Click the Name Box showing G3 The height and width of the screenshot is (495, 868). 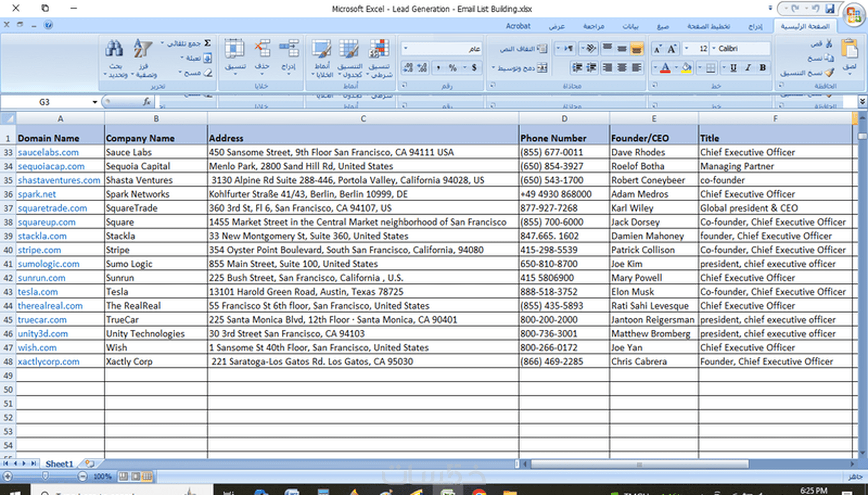tap(45, 102)
